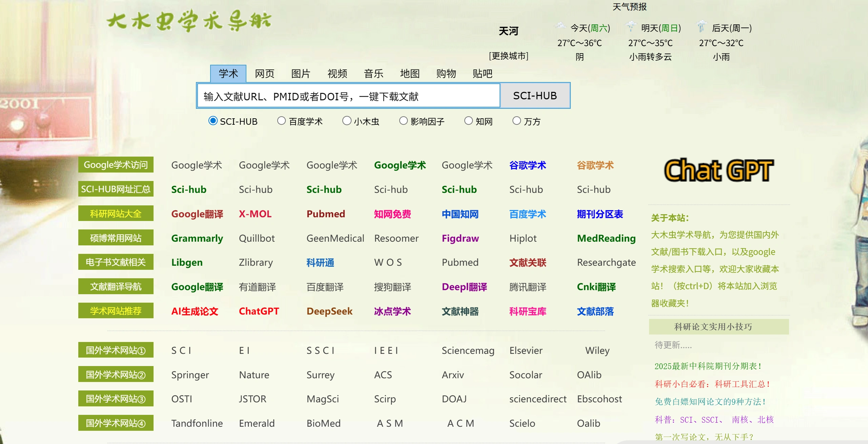Select the 小木虫 radio option

point(347,121)
